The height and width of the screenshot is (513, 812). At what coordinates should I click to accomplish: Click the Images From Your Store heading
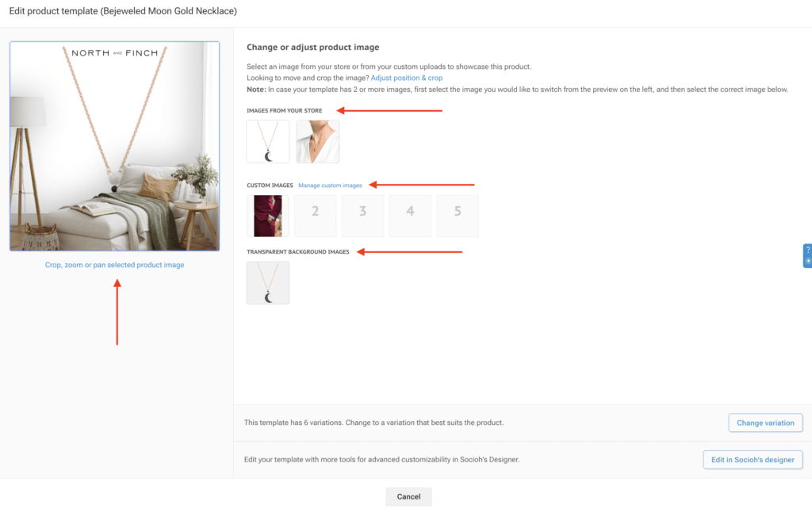286,110
